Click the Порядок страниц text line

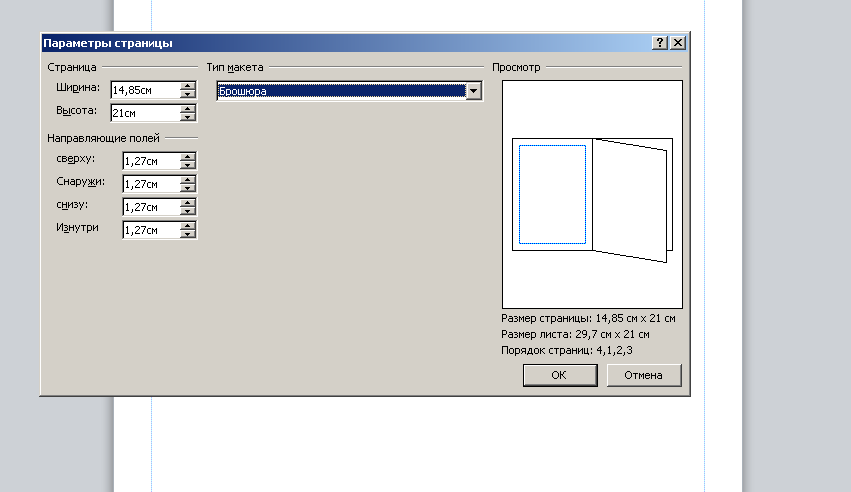pyautogui.click(x=567, y=350)
